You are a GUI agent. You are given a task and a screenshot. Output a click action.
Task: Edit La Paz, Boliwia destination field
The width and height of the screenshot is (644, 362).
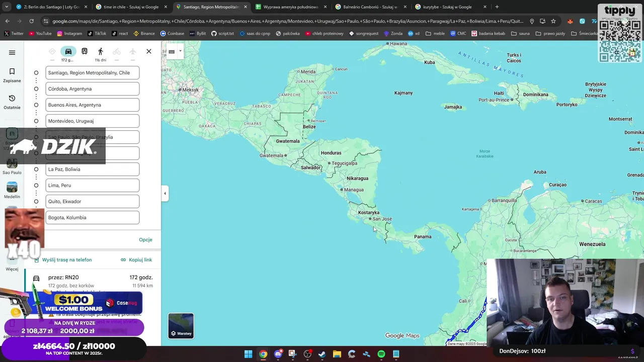[x=93, y=169]
